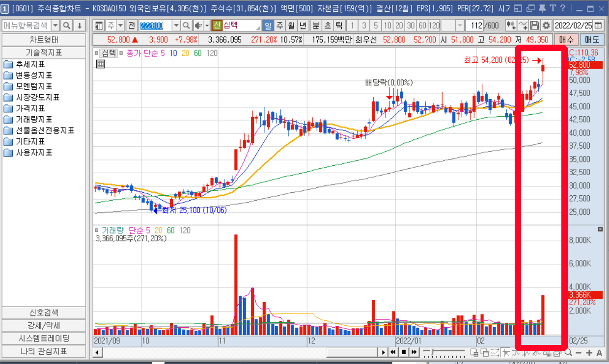Screen dimensions: 609x364
Task: Click the 전 button before the stock code
Action: pyautogui.click(x=132, y=26)
